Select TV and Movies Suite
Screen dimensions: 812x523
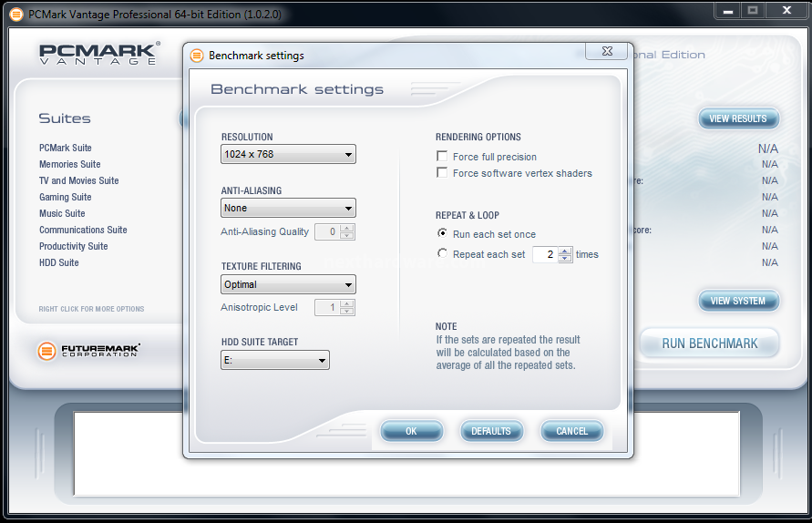[x=79, y=180]
